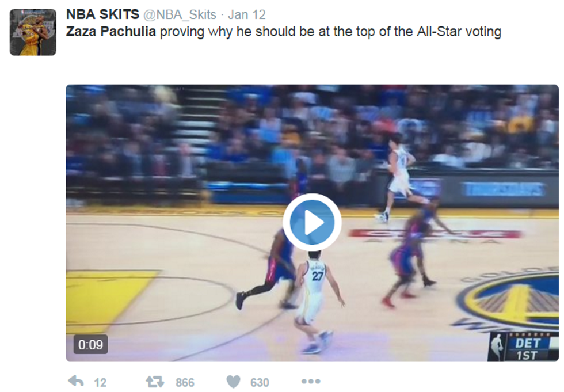564x392 pixels.
Task: Click the reply arrow icon
Action: click(x=76, y=382)
